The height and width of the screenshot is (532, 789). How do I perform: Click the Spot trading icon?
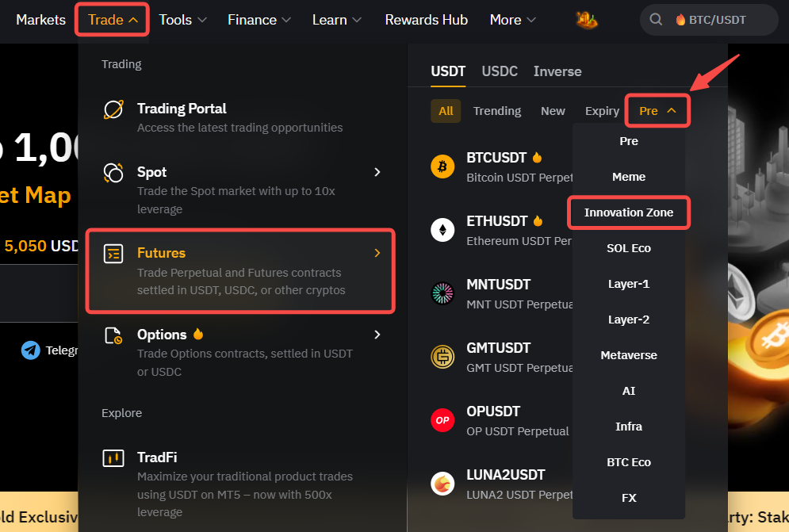pyautogui.click(x=113, y=172)
